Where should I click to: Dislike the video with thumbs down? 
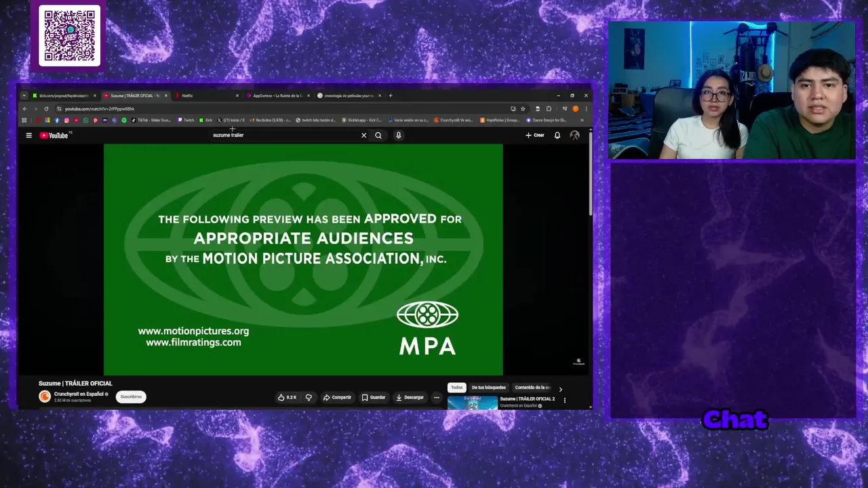(x=309, y=398)
